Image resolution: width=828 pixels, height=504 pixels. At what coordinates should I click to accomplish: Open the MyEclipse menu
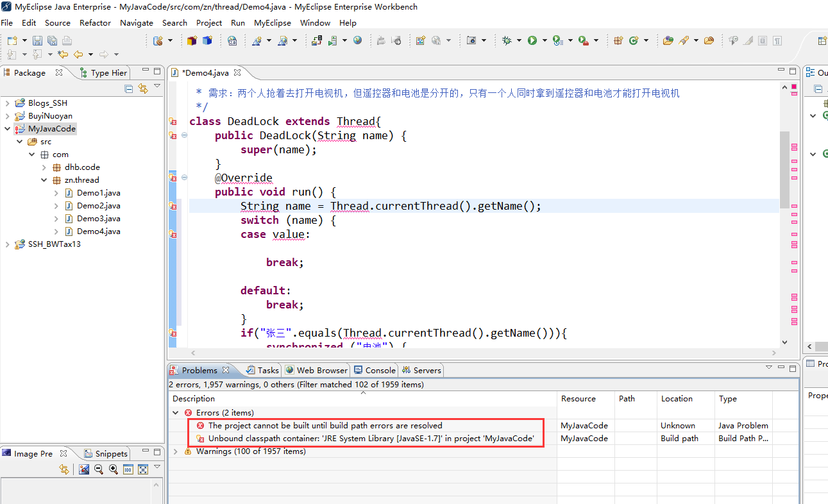pos(272,22)
